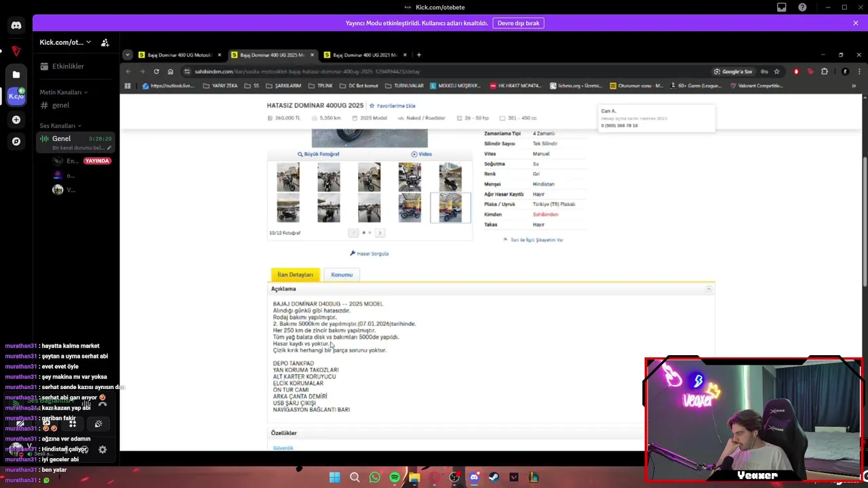Open the ŞARKILARIM bookmark folder
The image size is (868, 488).
pos(283,86)
